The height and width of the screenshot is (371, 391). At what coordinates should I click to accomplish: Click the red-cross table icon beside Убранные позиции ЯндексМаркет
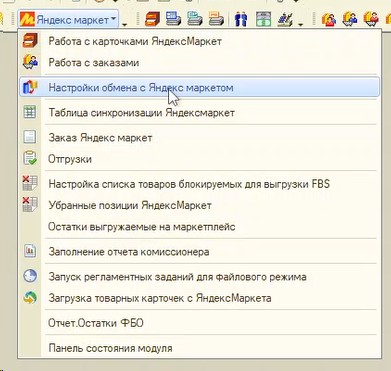click(x=30, y=205)
